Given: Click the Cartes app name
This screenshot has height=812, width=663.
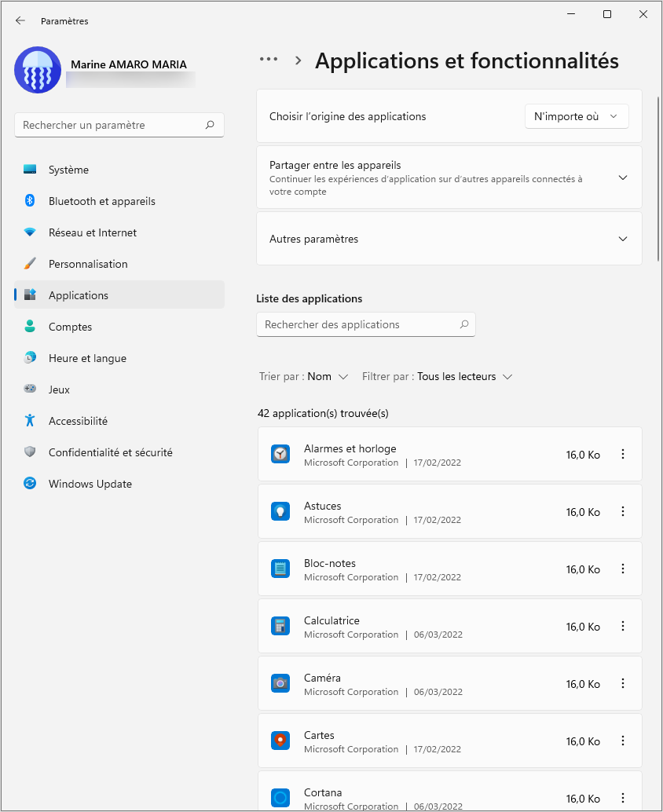Looking at the screenshot, I should pos(319,735).
